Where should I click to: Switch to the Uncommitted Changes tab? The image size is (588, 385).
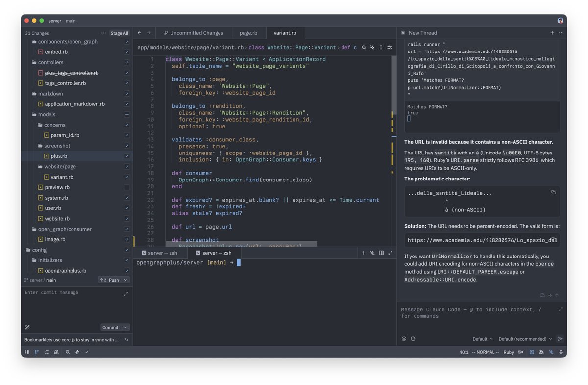(x=193, y=33)
